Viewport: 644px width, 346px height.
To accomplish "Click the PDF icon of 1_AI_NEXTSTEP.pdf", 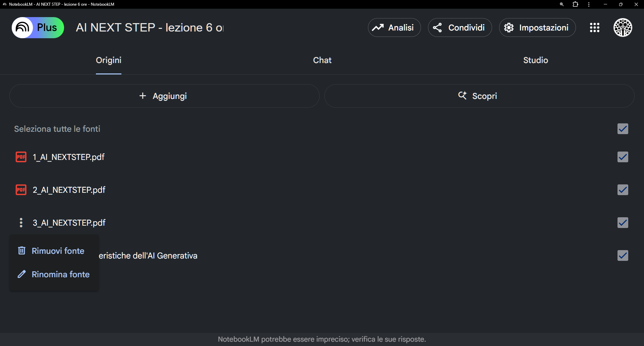I will tap(21, 157).
